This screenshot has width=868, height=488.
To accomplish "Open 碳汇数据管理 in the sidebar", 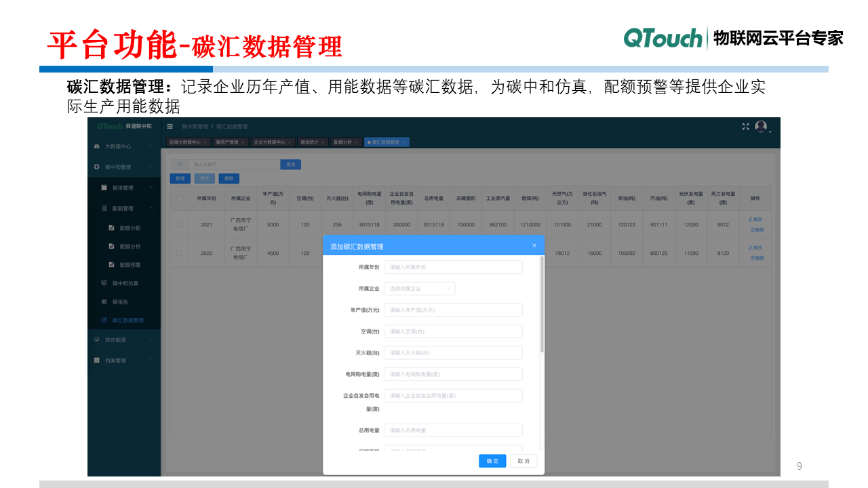I will [x=129, y=320].
